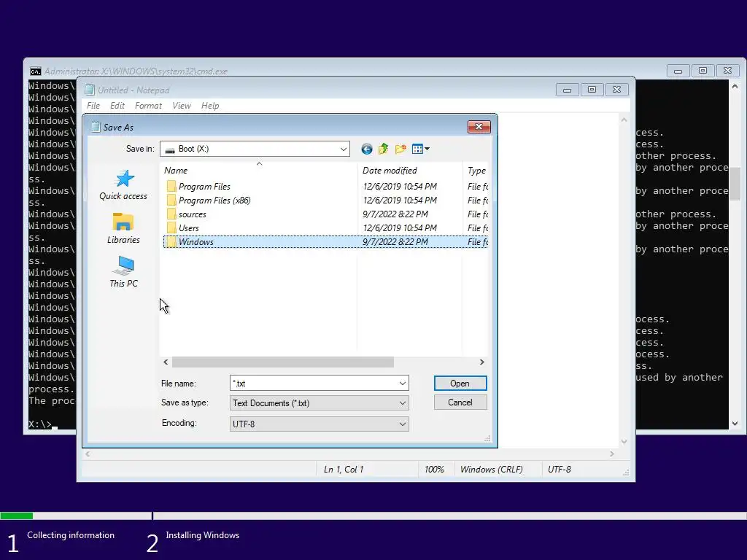Select Quick access in the sidebar
Screen dimensions: 747x560
123,185
